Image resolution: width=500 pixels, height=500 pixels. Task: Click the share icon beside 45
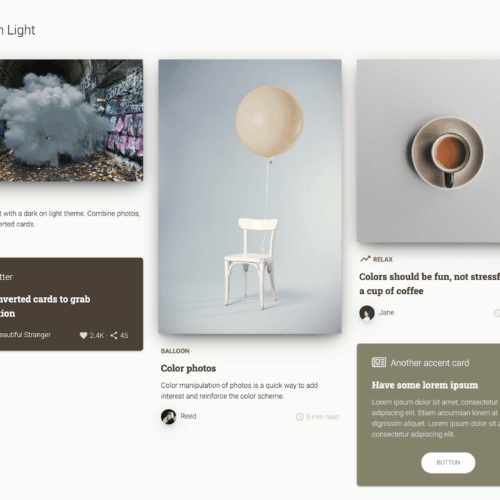pos(114,335)
